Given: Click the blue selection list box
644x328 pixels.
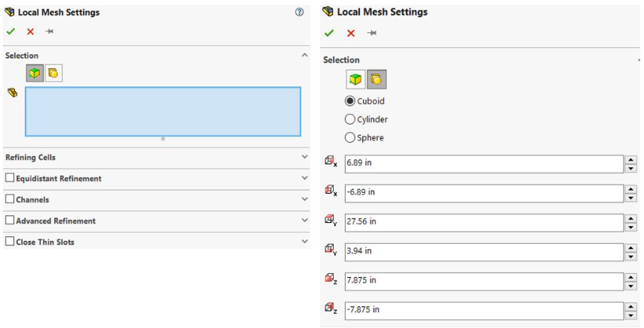Looking at the screenshot, I should click(x=162, y=111).
